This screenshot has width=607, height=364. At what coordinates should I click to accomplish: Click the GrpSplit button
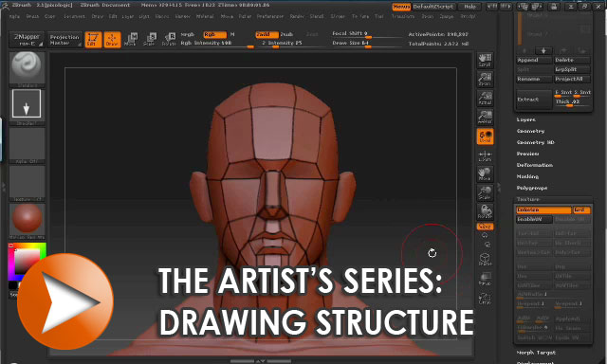pyautogui.click(x=572, y=69)
